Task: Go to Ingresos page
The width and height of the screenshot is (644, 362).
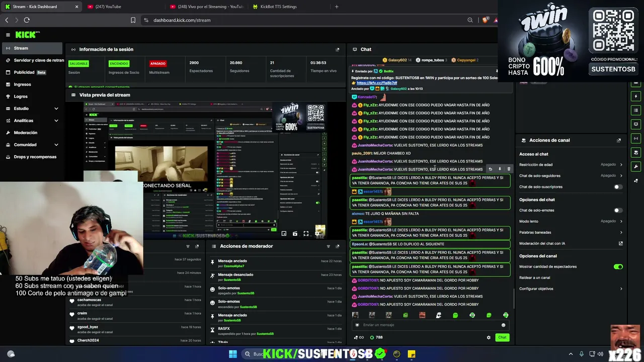Action: click(32, 84)
